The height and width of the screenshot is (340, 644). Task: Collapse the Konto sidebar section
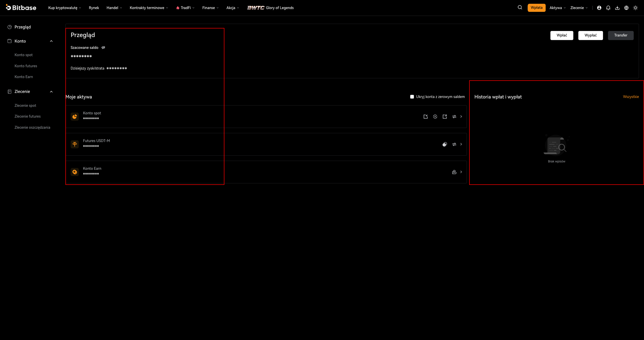tap(51, 41)
